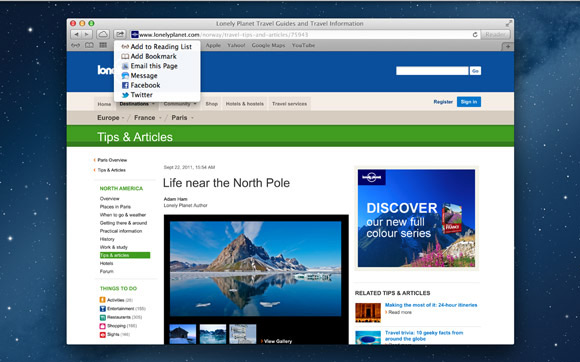Screen dimensions: 580x362
Task: Open Google Maps bookmark in bookmarks bar
Action: coord(268,45)
